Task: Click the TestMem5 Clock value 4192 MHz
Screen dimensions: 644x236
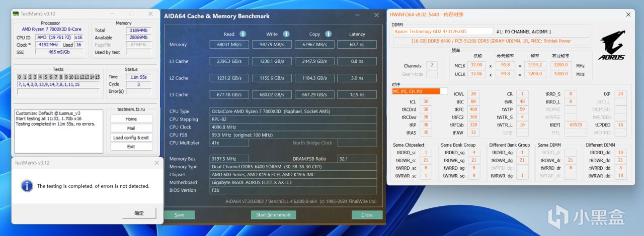Action: [x=48, y=45]
